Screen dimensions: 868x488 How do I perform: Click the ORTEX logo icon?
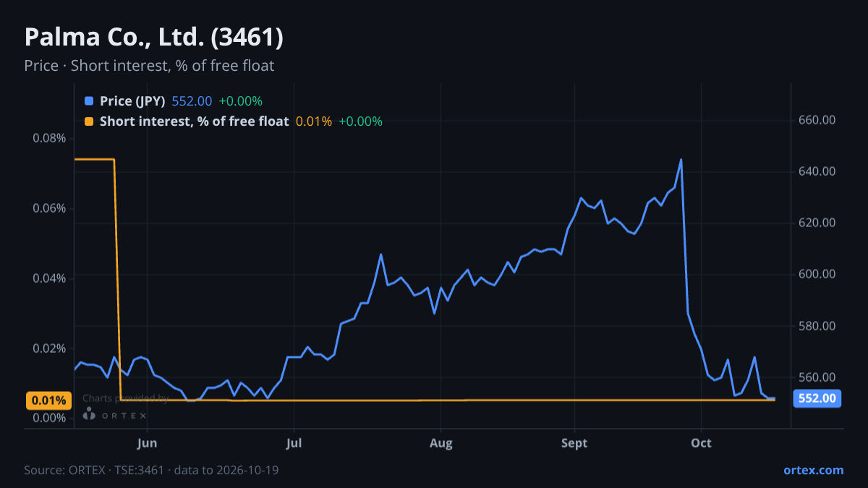(x=89, y=414)
